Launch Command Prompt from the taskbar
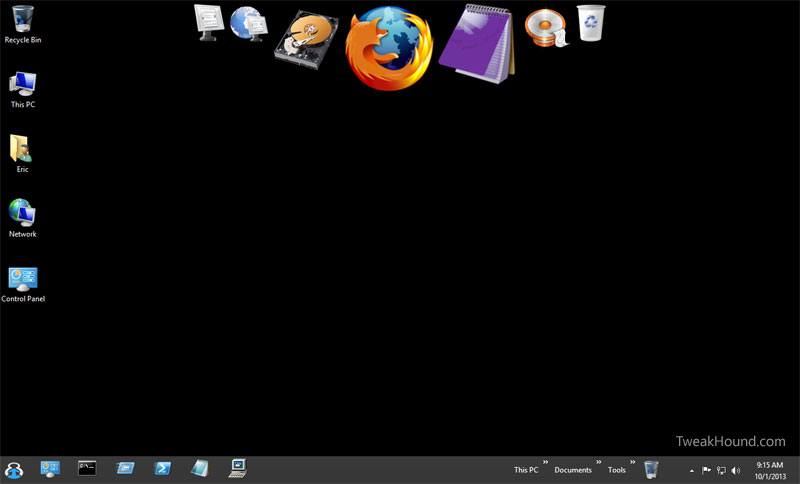The image size is (800, 484). [x=87, y=468]
